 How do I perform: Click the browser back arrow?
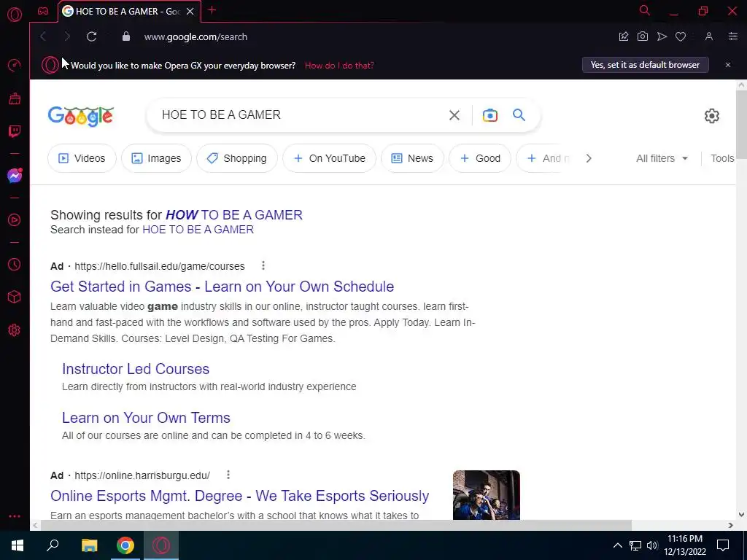point(43,36)
